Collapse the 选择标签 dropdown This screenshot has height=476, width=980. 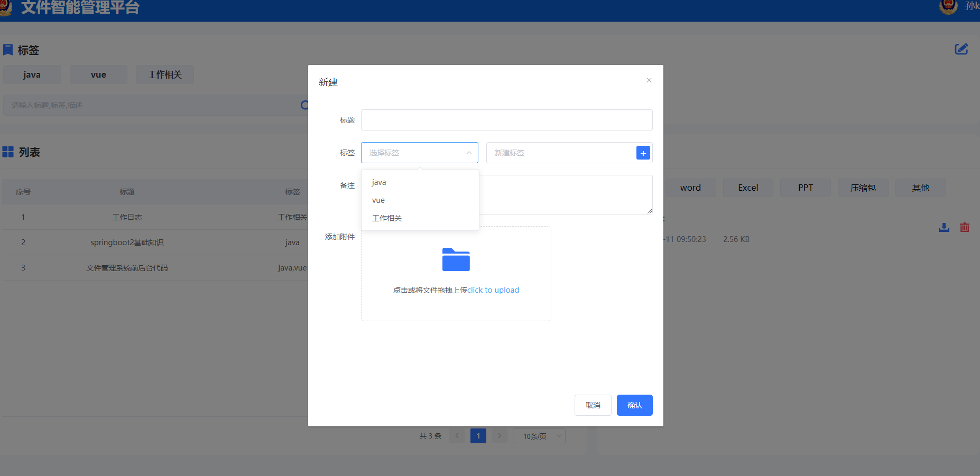469,153
